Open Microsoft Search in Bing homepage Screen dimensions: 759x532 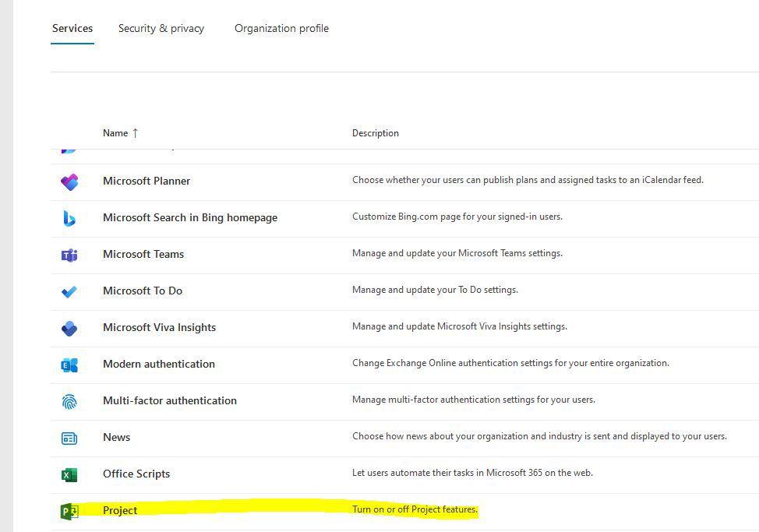[x=190, y=217]
